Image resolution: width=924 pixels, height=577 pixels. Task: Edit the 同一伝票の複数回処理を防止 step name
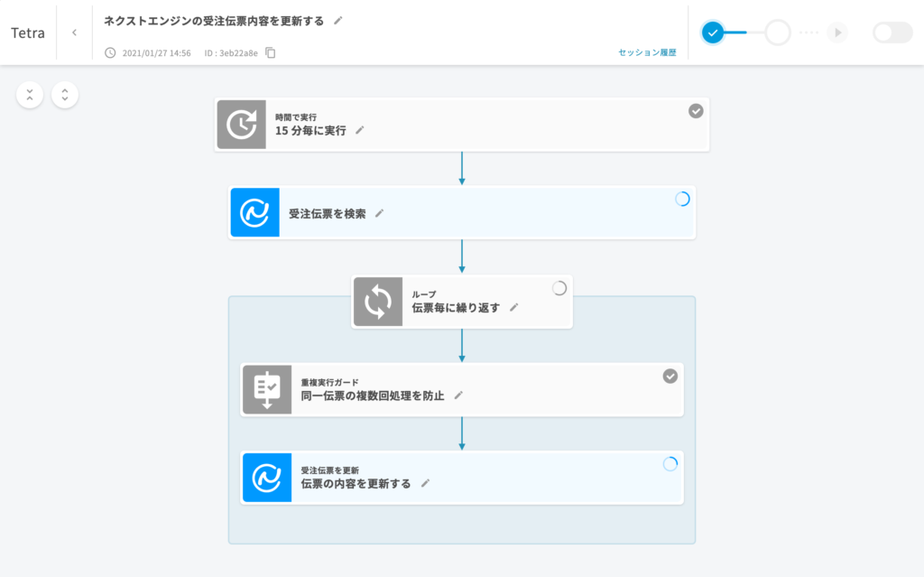coord(458,396)
